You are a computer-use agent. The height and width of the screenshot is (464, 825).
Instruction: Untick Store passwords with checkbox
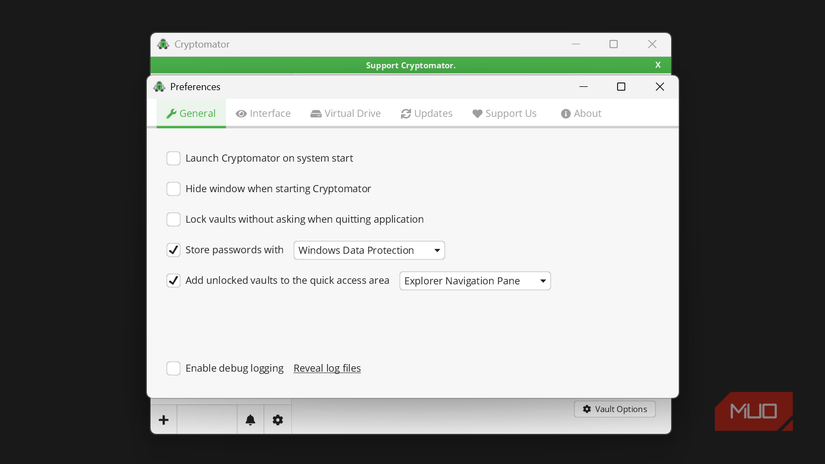(173, 250)
